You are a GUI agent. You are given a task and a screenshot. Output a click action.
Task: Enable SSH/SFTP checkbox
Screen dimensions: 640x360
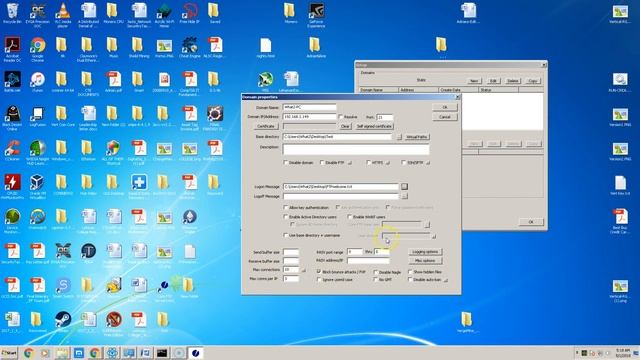404,162
